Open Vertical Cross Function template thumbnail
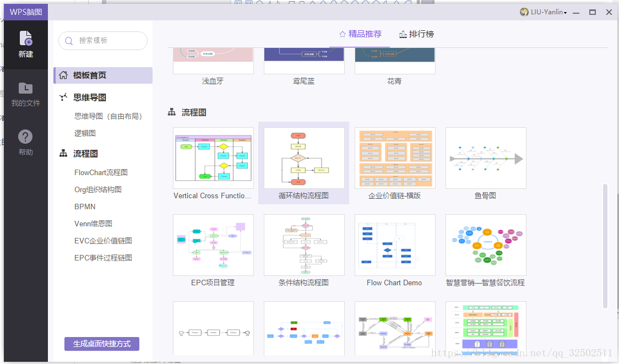This screenshot has height=364, width=619. [x=213, y=158]
